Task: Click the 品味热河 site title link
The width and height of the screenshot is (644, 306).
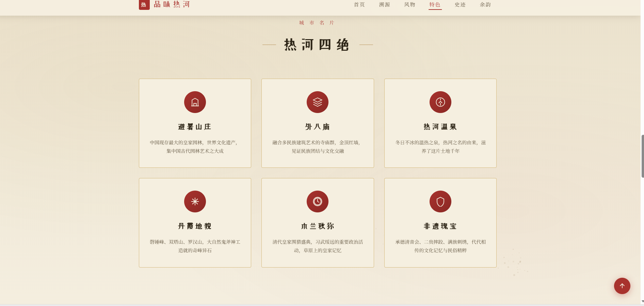Action: [x=172, y=4]
